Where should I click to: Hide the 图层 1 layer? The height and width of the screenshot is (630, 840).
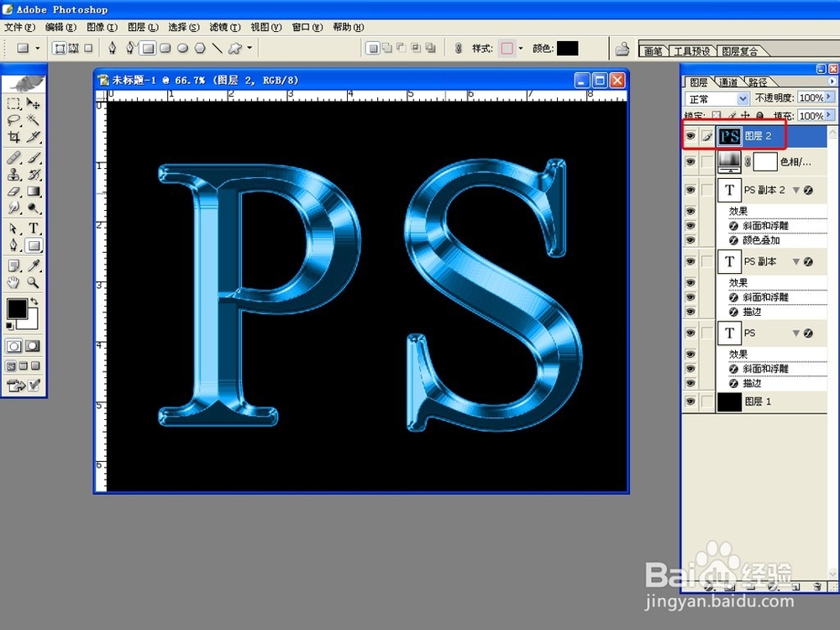tap(690, 402)
